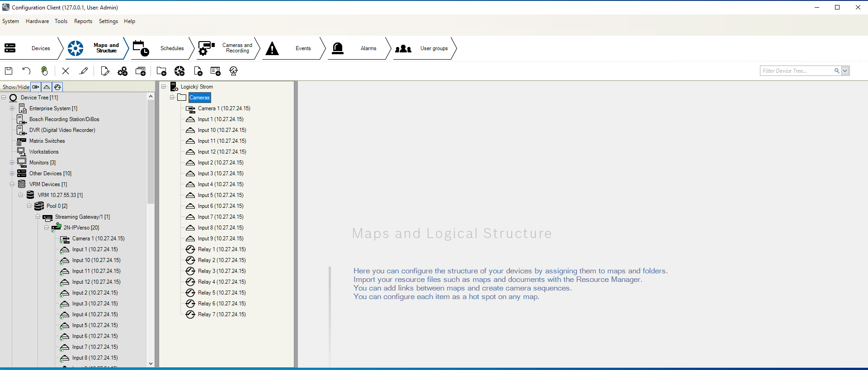
Task: Toggle the Show/Hide cameras filter
Action: tap(36, 87)
